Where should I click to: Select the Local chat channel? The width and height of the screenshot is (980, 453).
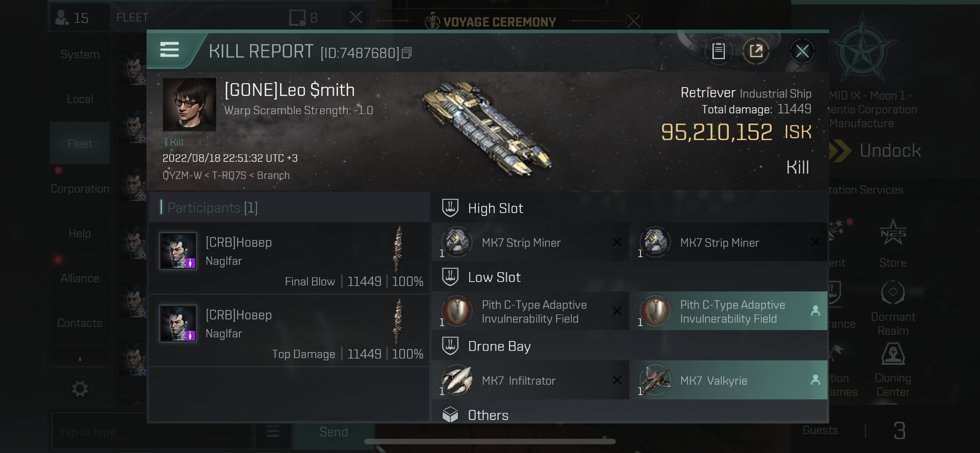point(80,99)
